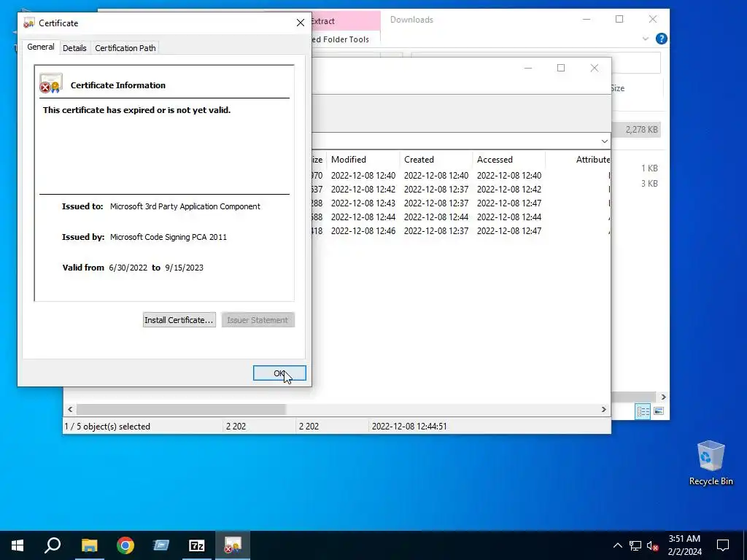Open Explorer help question mark icon
Image resolution: width=747 pixels, height=560 pixels.
pyautogui.click(x=661, y=39)
